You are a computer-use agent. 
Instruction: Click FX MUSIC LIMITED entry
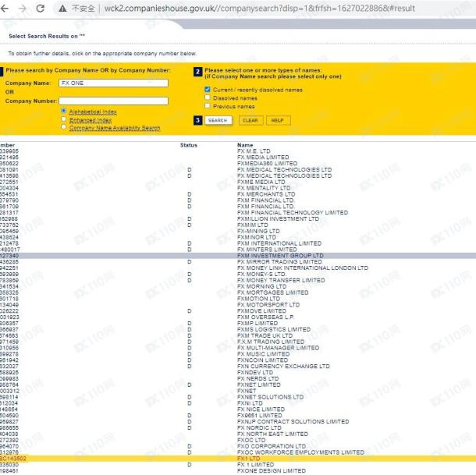coord(264,354)
